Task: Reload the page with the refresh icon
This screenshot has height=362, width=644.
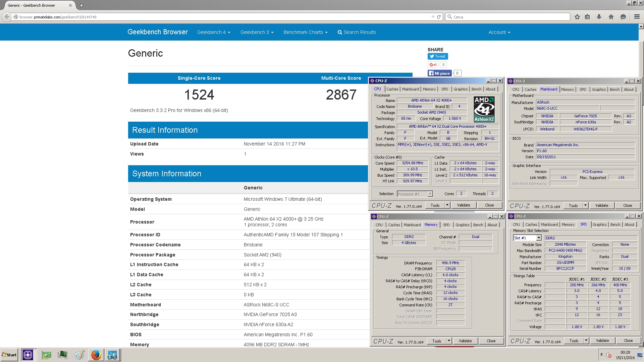Action: tap(439, 17)
